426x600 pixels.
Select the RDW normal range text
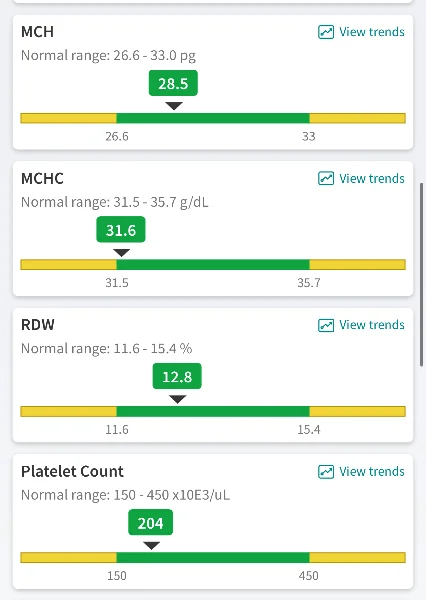coord(107,349)
